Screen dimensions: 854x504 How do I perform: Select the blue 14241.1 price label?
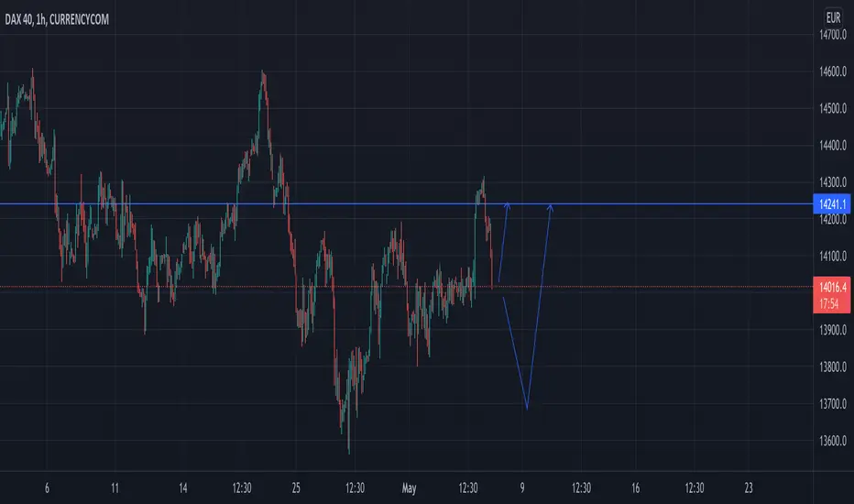click(832, 204)
